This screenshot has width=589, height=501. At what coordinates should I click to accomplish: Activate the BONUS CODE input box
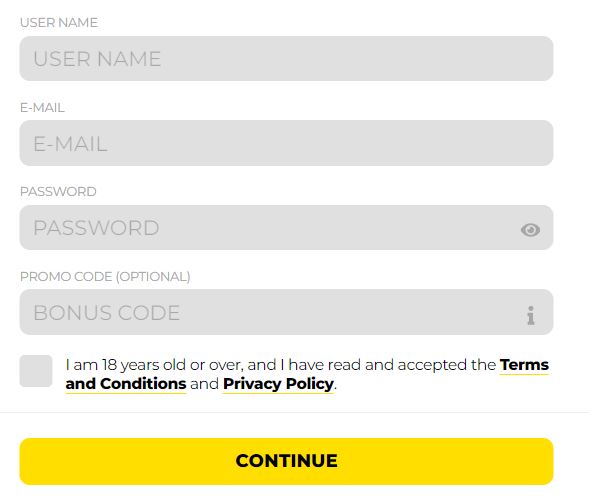[x=286, y=312]
